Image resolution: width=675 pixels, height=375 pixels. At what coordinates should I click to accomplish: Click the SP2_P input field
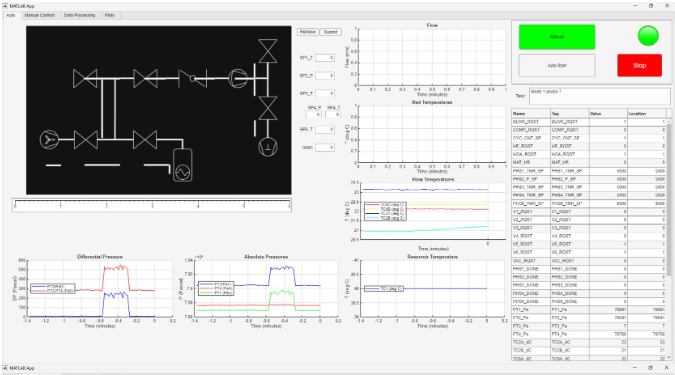point(325,76)
